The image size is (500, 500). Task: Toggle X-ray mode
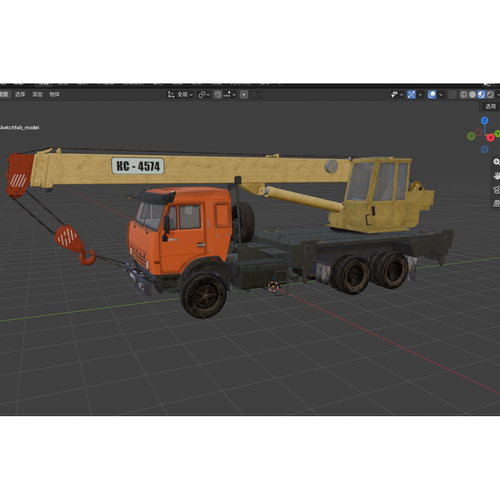pyautogui.click(x=452, y=95)
